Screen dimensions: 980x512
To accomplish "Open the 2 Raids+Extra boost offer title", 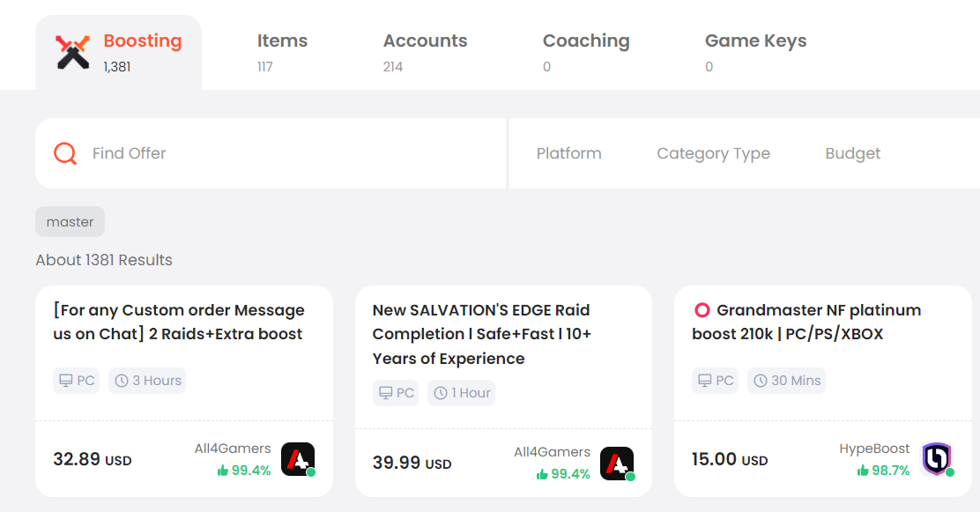I will [x=179, y=322].
